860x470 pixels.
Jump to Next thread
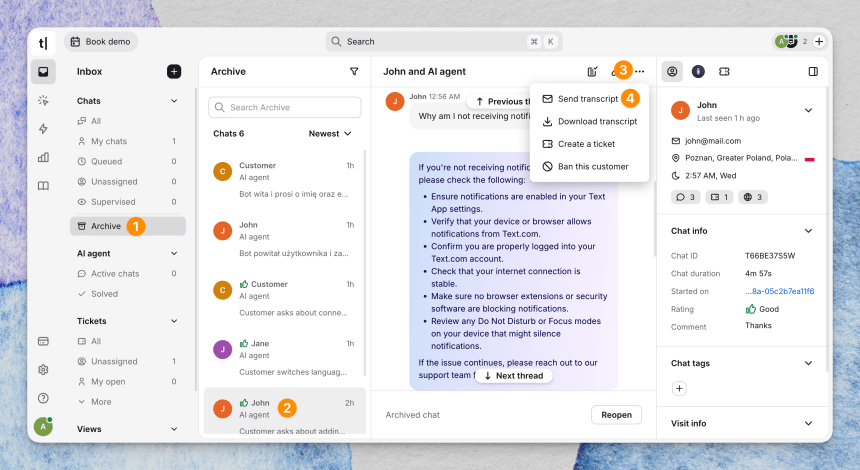pos(513,376)
